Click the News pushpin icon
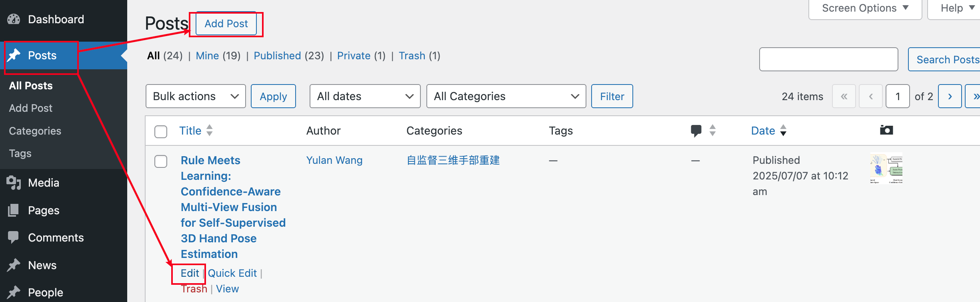980x302 pixels. coord(14,265)
